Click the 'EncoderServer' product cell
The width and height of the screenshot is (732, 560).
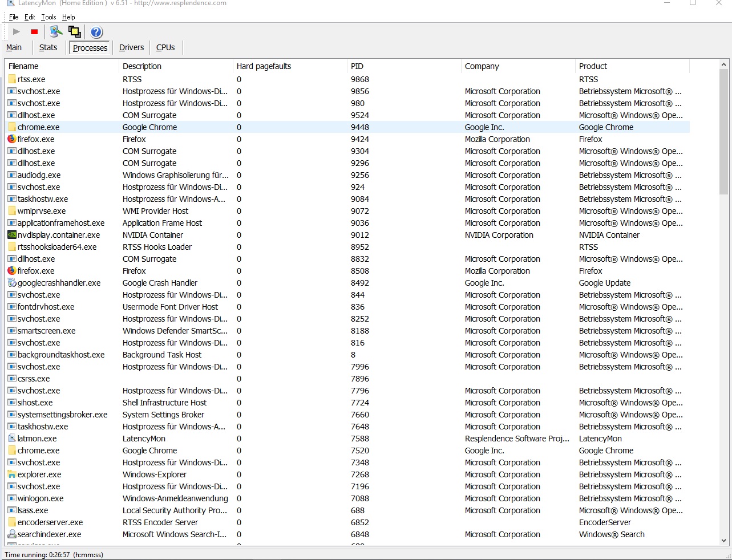pyautogui.click(x=605, y=522)
